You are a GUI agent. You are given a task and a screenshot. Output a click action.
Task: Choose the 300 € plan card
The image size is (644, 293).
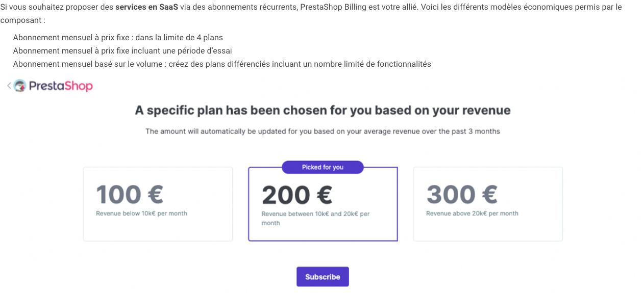coord(487,204)
